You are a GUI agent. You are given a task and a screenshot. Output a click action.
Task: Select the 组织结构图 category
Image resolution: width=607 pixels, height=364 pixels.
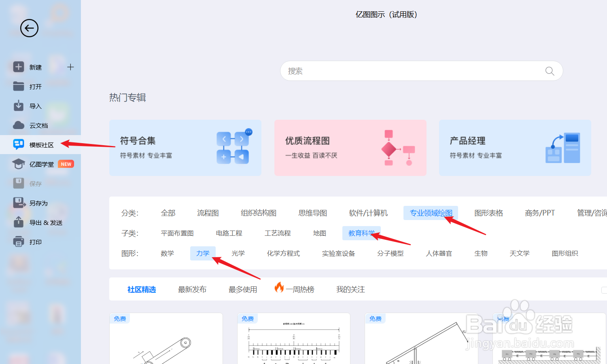[259, 213]
